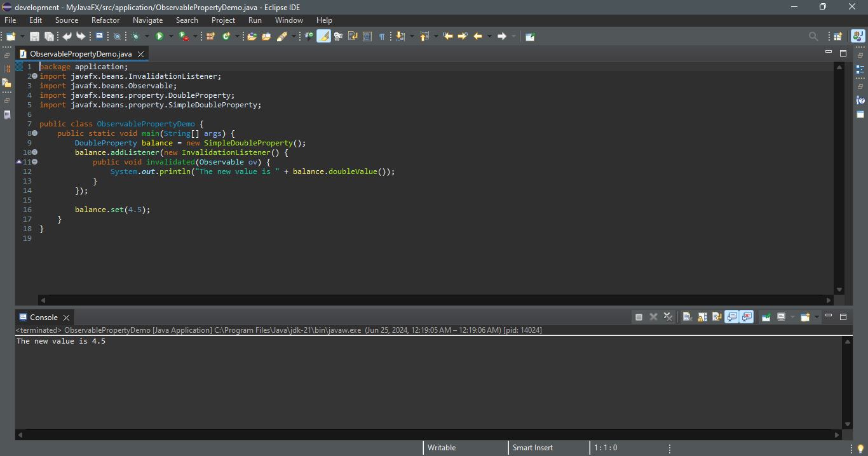Screen dimensions: 868x456
Task: Clear the Console output
Action: click(687, 317)
